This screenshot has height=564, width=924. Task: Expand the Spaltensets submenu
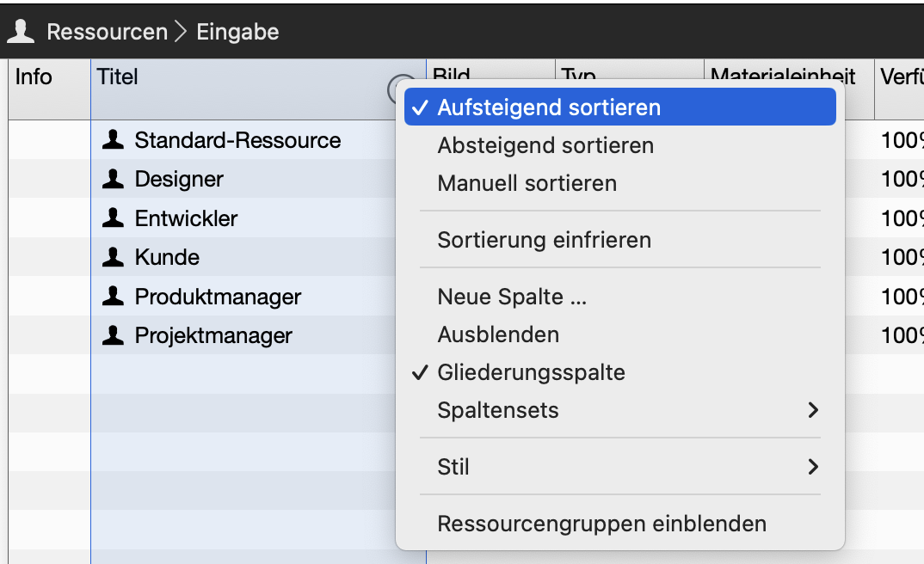click(x=620, y=410)
